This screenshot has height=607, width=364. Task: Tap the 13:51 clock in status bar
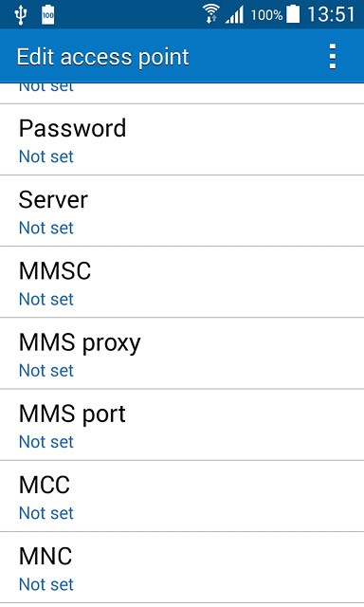[331, 15]
